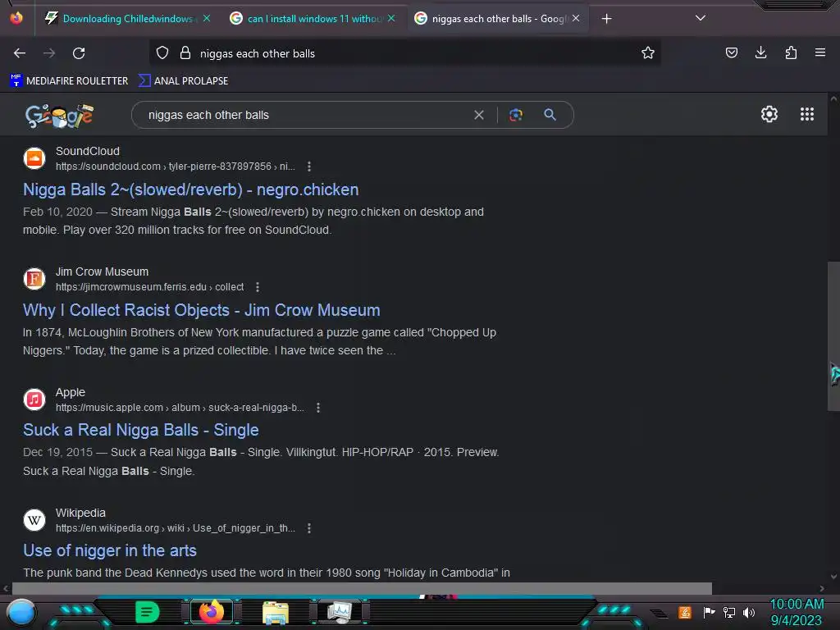Viewport: 840px width, 630px height.
Task: Switch to Firefox in the taskbar
Action: pyautogui.click(x=211, y=612)
